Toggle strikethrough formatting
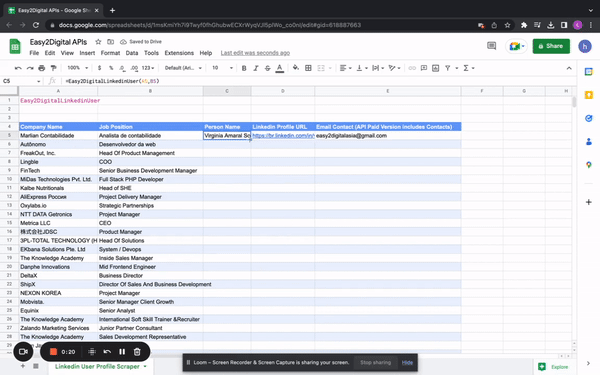 267,68
